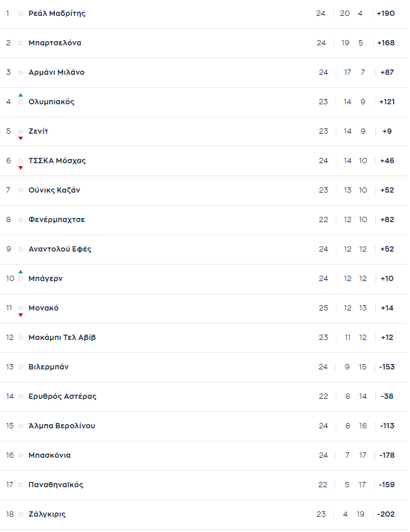Image resolution: width=410 pixels, height=532 pixels.
Task: Click the circle marker next to Ζάλγκιρις
Action: [x=21, y=514]
